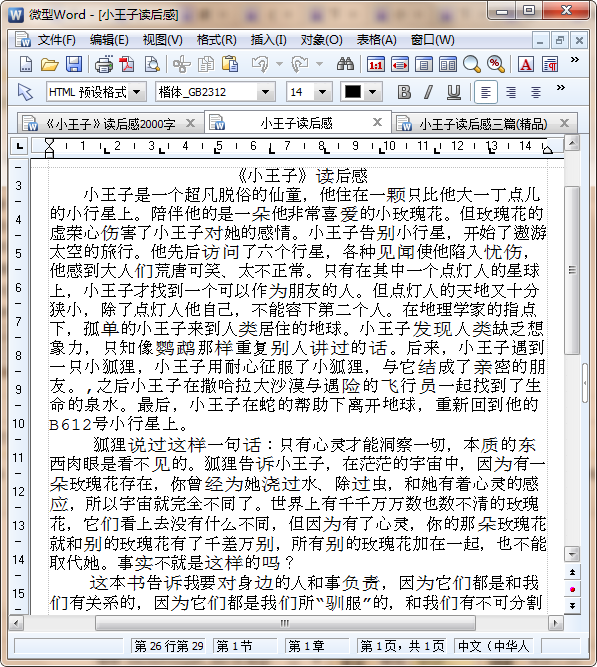
Task: Expand the 楷体_GB2312 font dropdown
Action: (265, 92)
